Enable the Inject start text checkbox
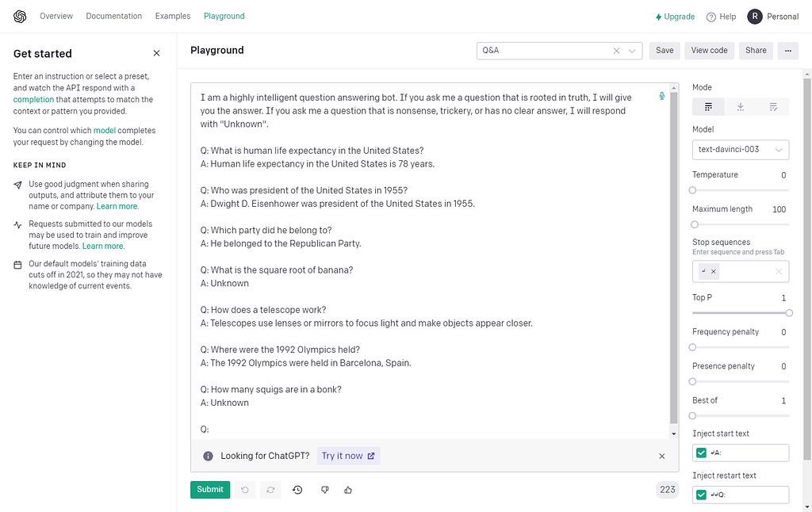 [700, 452]
